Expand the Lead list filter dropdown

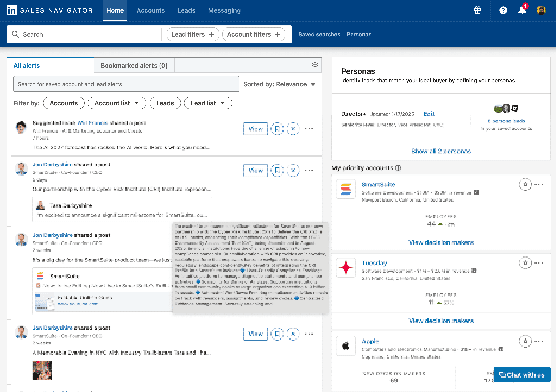coord(208,103)
